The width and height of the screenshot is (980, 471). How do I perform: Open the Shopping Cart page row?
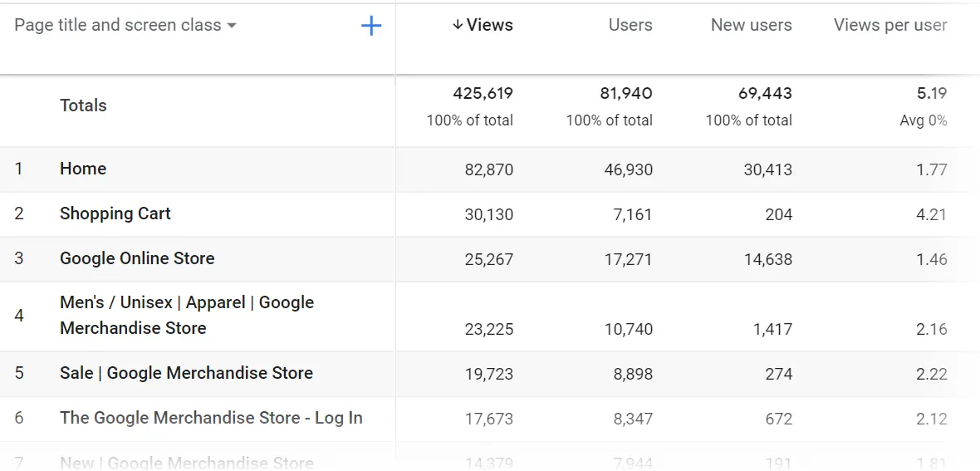point(115,213)
